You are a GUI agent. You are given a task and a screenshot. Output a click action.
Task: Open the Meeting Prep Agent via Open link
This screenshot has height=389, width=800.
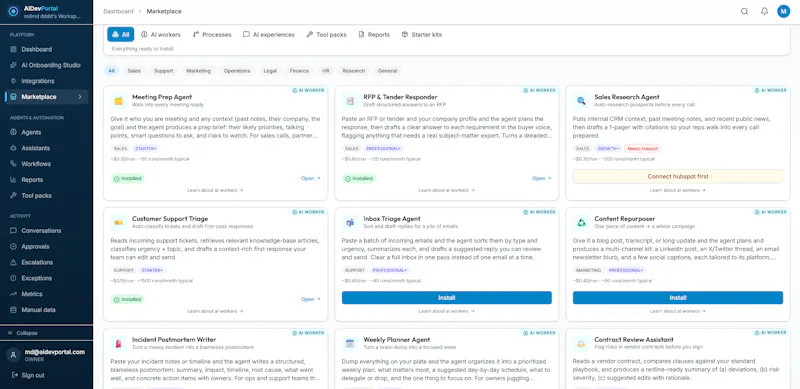point(311,178)
